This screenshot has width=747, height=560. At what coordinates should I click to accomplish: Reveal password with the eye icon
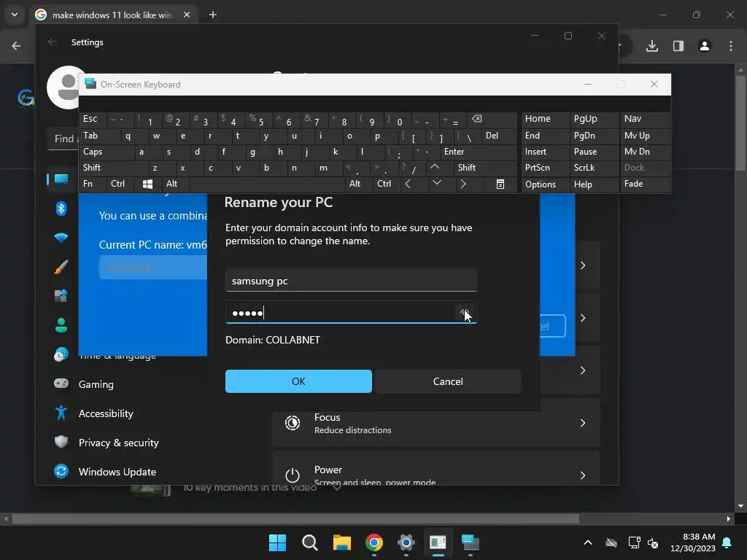pos(465,313)
